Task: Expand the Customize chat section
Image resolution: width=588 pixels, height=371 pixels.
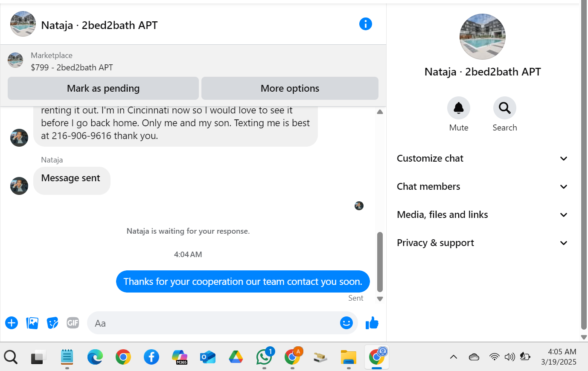Action: point(482,158)
